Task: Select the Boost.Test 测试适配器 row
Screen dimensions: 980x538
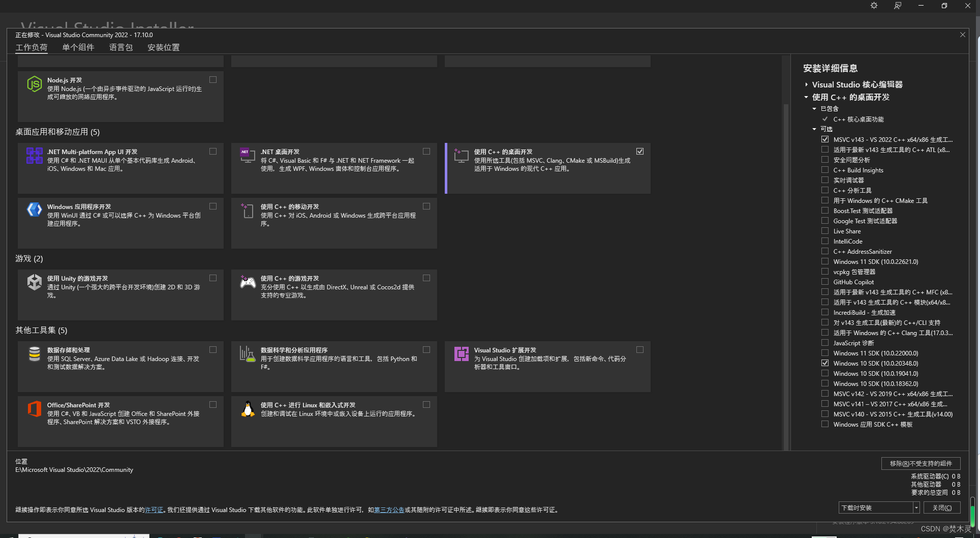Action: [x=863, y=211]
